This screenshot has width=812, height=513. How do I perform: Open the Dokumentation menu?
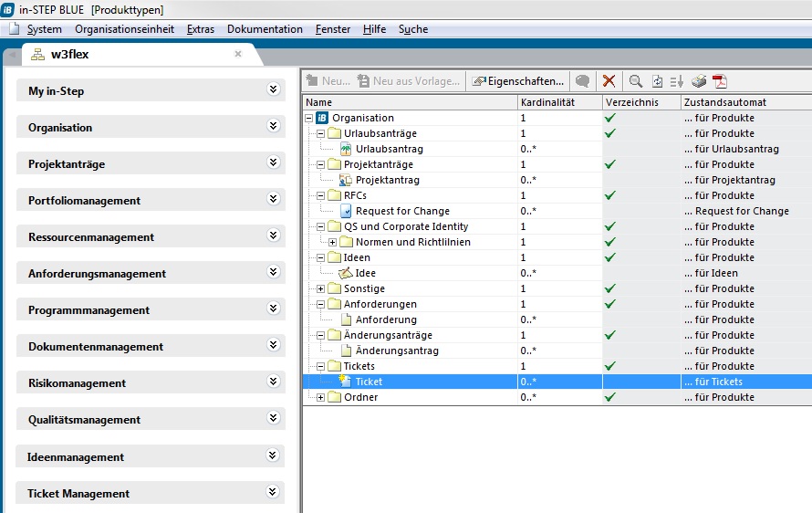[x=265, y=29]
